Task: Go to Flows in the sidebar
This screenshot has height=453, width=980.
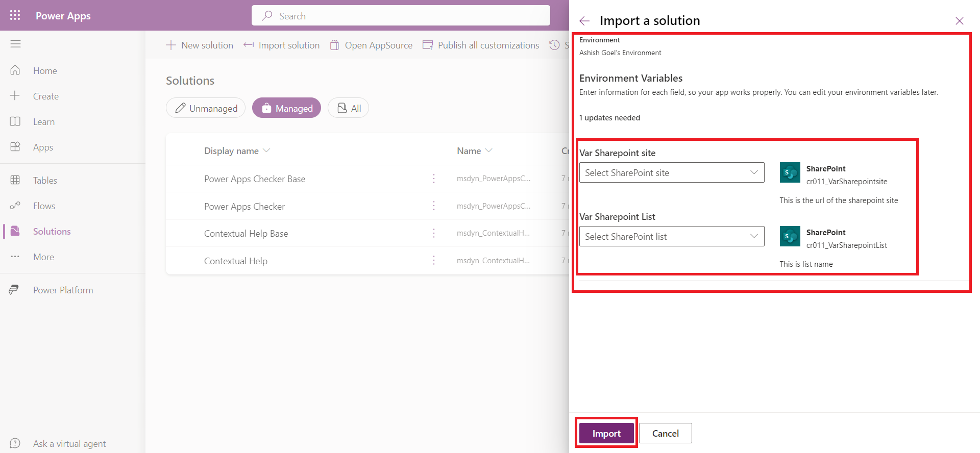Action: pyautogui.click(x=44, y=206)
